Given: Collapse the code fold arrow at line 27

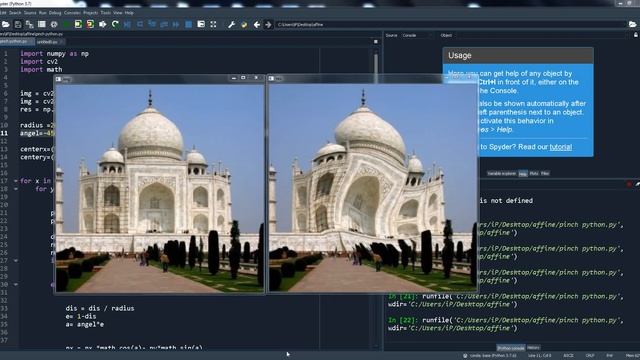Looking at the screenshot, I should tap(16, 260).
